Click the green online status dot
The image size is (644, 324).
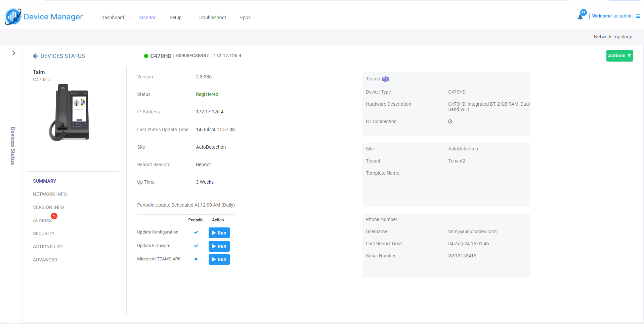coord(146,56)
